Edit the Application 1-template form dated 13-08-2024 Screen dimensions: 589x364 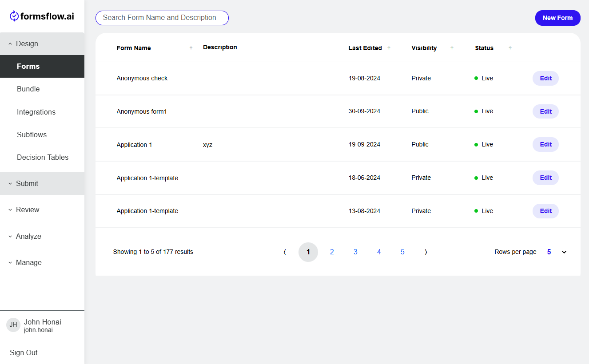point(545,211)
